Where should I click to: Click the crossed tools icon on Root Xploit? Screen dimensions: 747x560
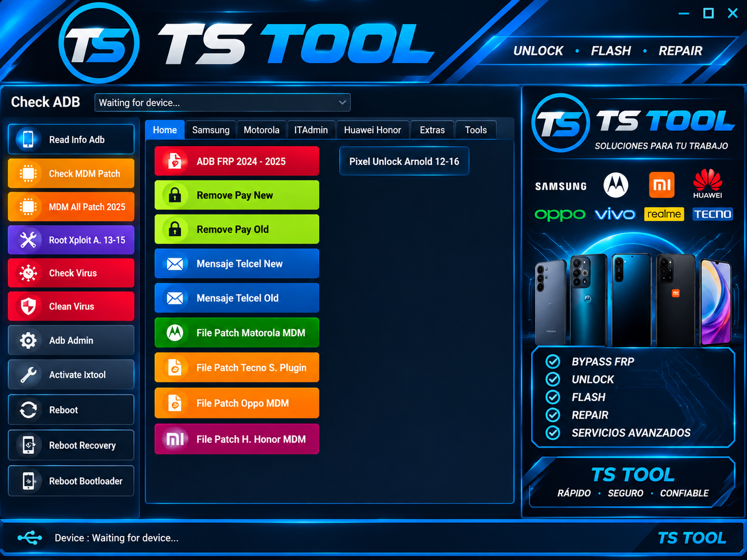point(28,240)
